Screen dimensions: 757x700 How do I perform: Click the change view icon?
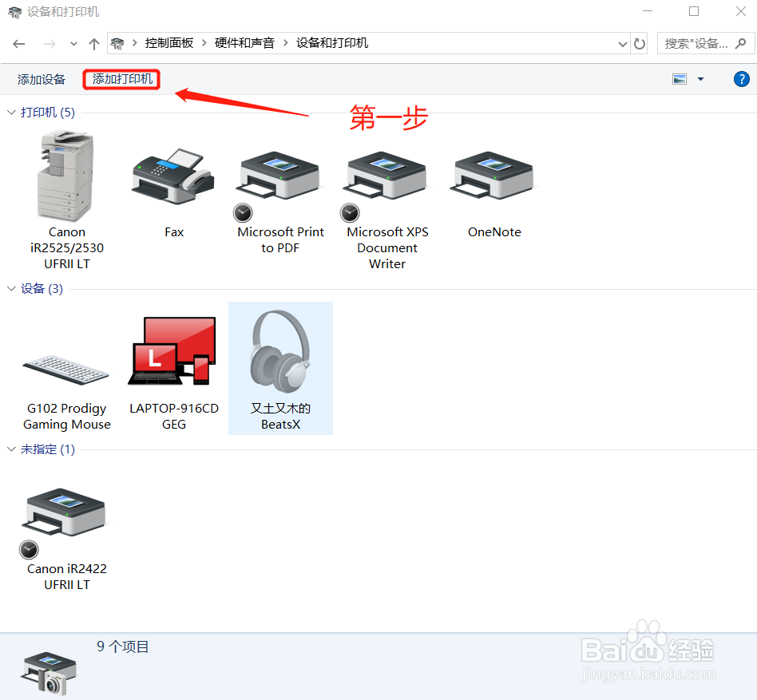(680, 79)
